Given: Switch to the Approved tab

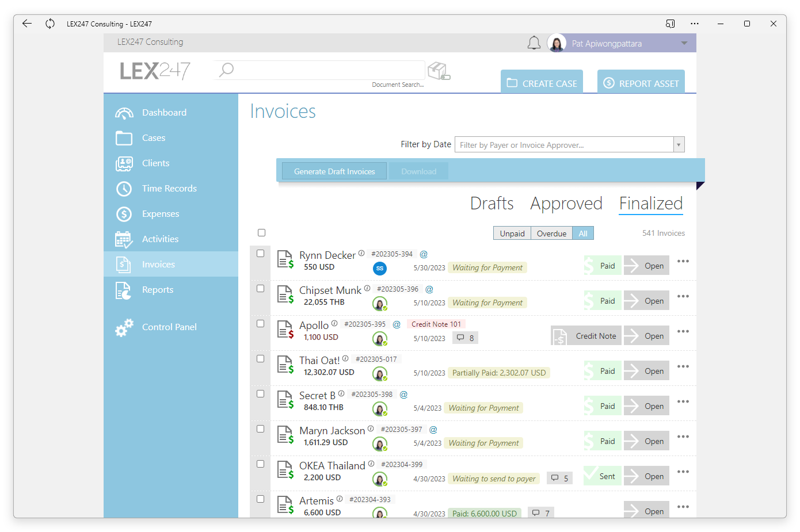Looking at the screenshot, I should pyautogui.click(x=566, y=204).
